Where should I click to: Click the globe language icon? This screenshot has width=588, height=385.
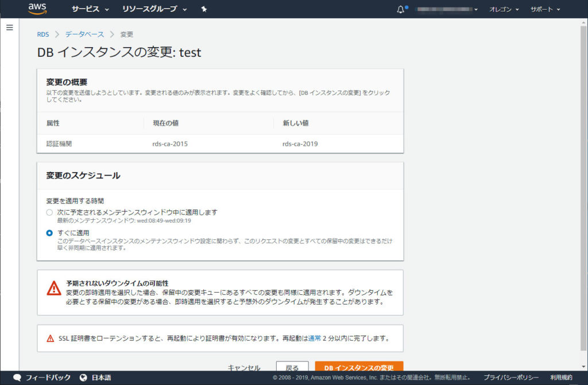(83, 378)
